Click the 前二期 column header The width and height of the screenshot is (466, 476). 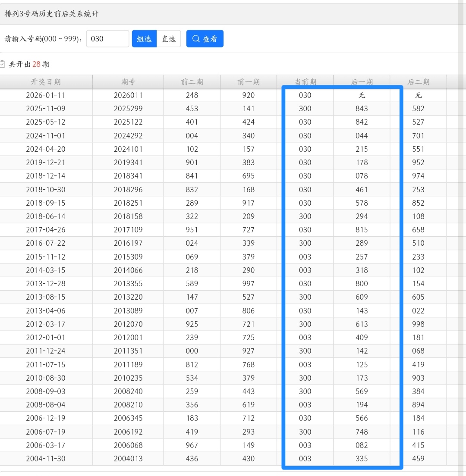(x=192, y=82)
